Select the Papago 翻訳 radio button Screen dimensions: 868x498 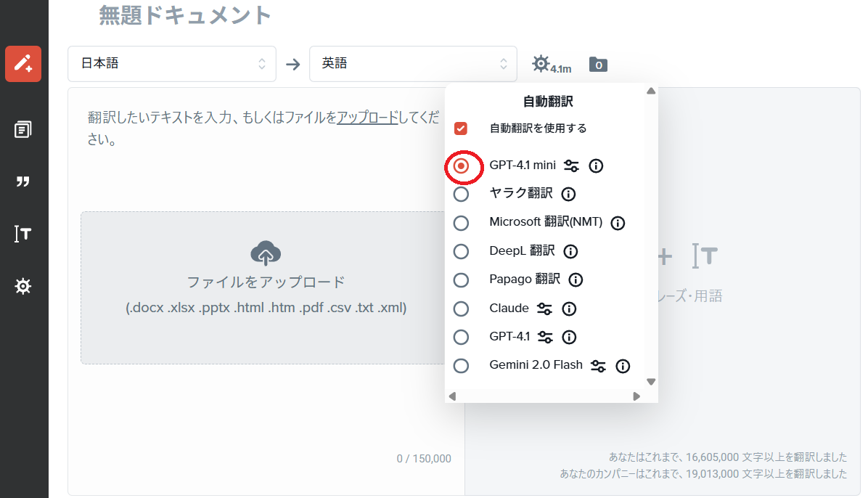tap(461, 279)
